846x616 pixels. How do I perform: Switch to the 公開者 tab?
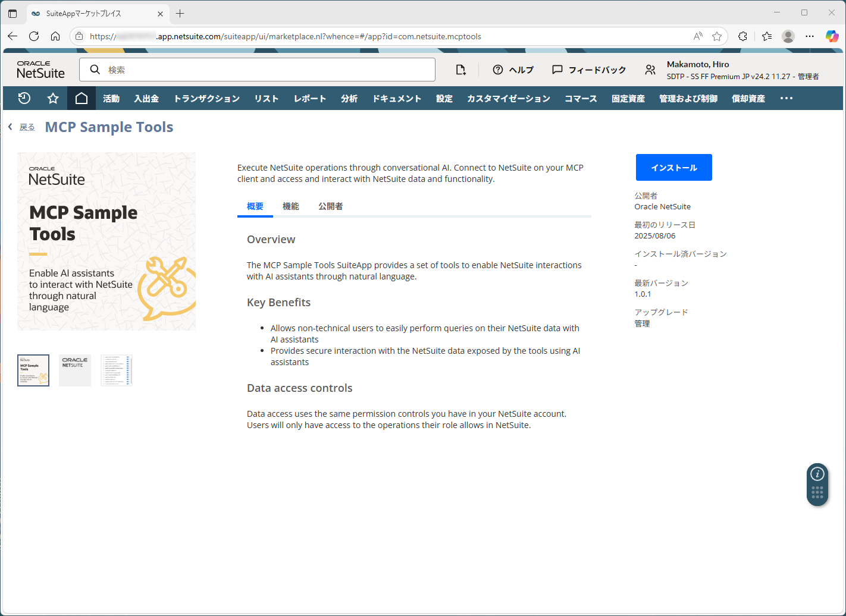click(331, 206)
